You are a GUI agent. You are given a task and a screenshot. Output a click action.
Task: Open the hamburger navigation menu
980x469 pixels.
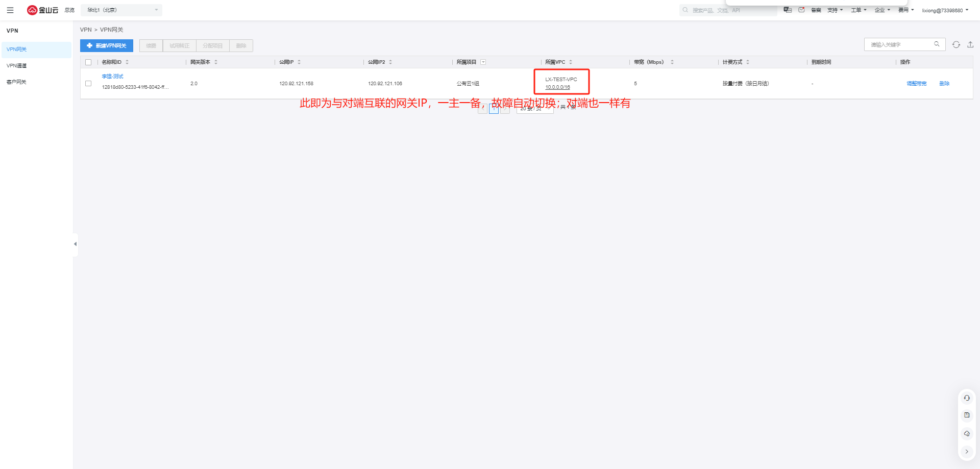click(10, 10)
